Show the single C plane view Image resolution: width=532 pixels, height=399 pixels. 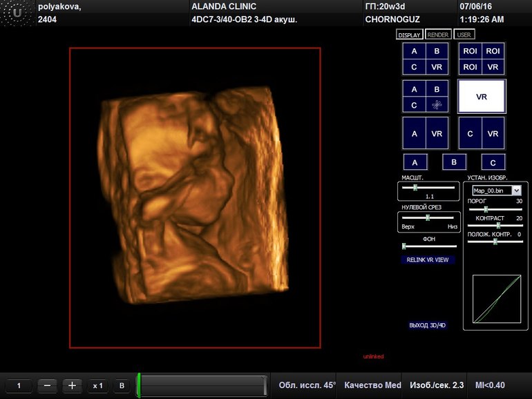point(493,163)
